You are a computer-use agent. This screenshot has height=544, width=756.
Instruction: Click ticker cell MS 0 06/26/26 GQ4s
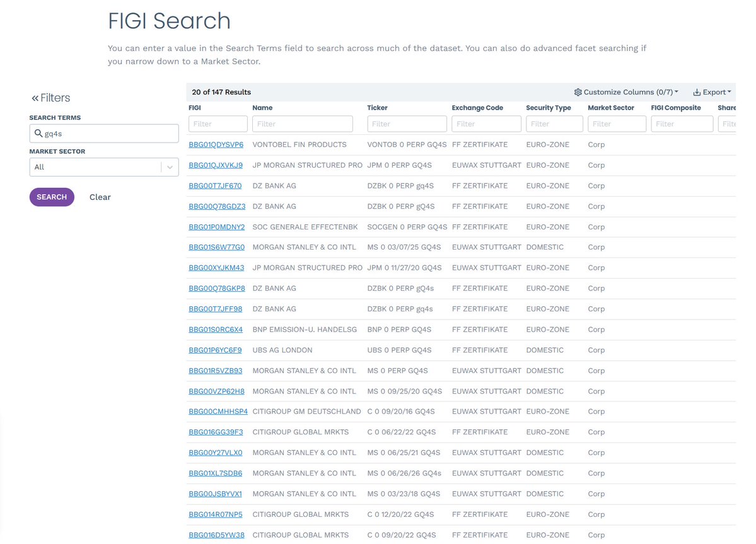point(404,473)
